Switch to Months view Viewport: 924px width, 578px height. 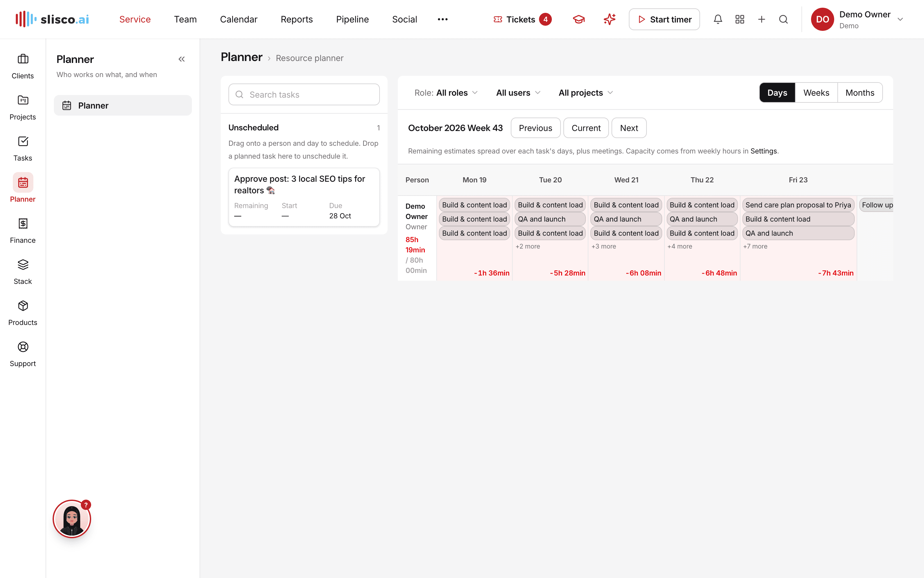[x=860, y=92]
